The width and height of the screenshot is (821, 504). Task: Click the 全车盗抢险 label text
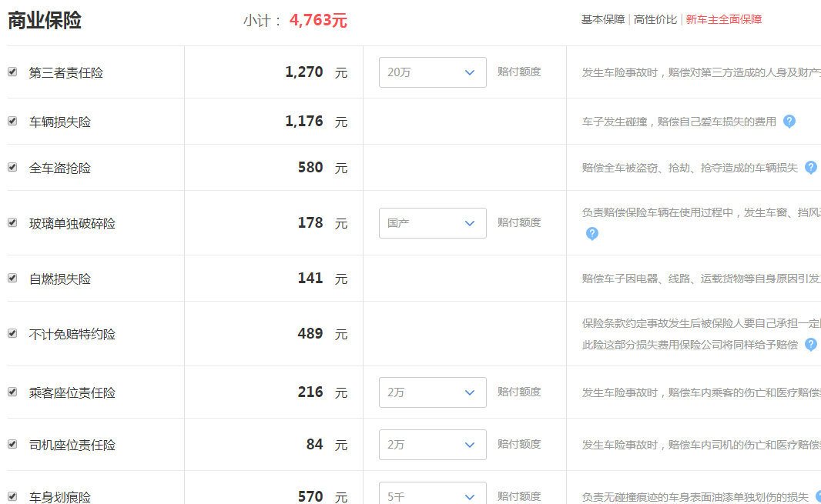click(x=60, y=168)
